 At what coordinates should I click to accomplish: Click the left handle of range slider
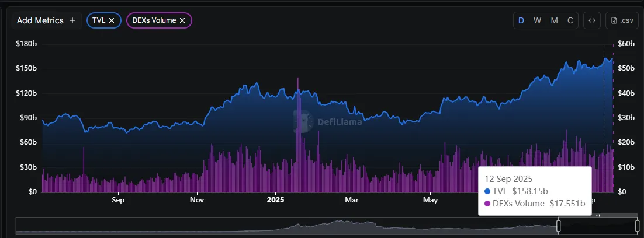558,225
